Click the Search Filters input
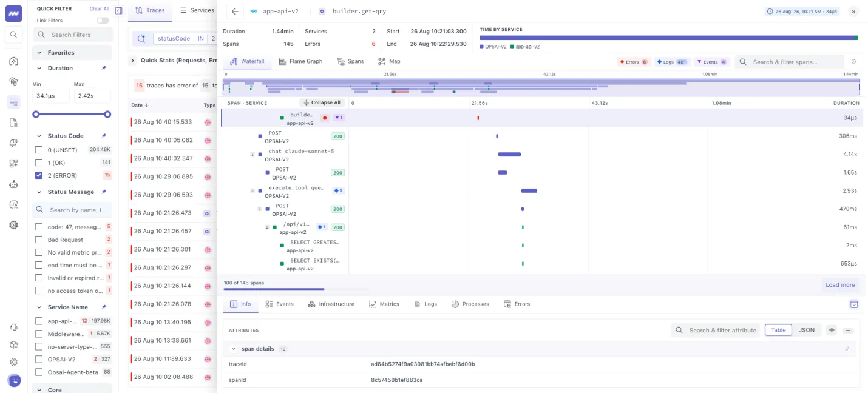The image size is (868, 393). pyautogui.click(x=72, y=35)
